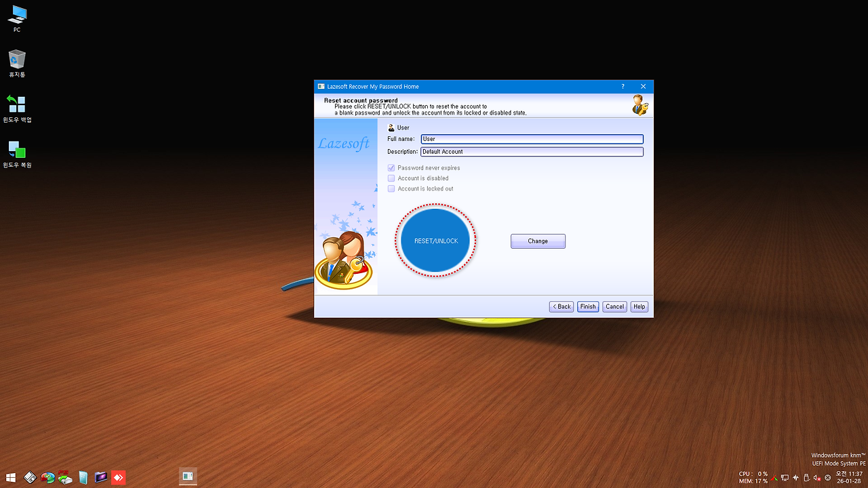Screen dimensions: 868x488
Task: Click the CPU 0 % readout
Action: [x=753, y=474]
